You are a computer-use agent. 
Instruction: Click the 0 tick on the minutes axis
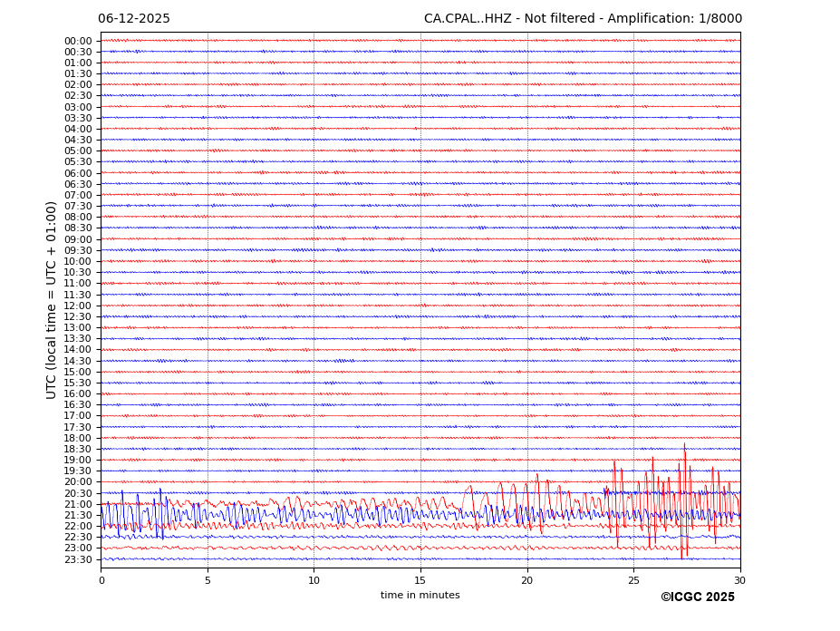tap(101, 580)
